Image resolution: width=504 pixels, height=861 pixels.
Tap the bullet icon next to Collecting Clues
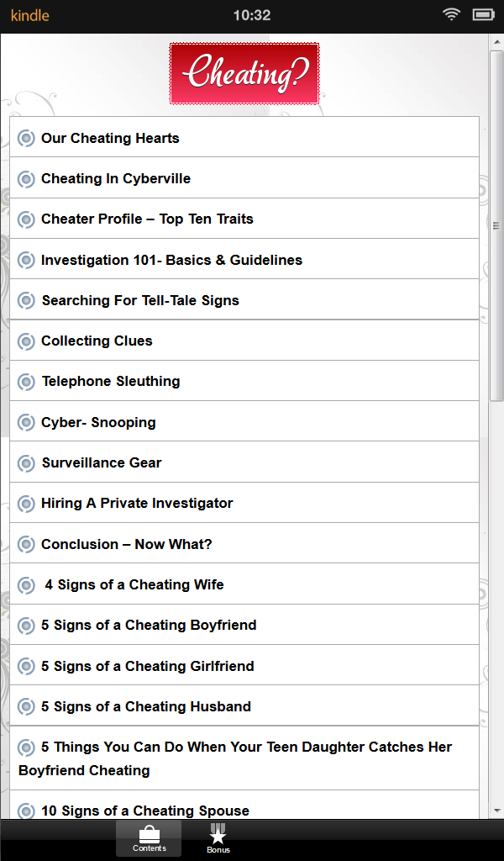[26, 341]
